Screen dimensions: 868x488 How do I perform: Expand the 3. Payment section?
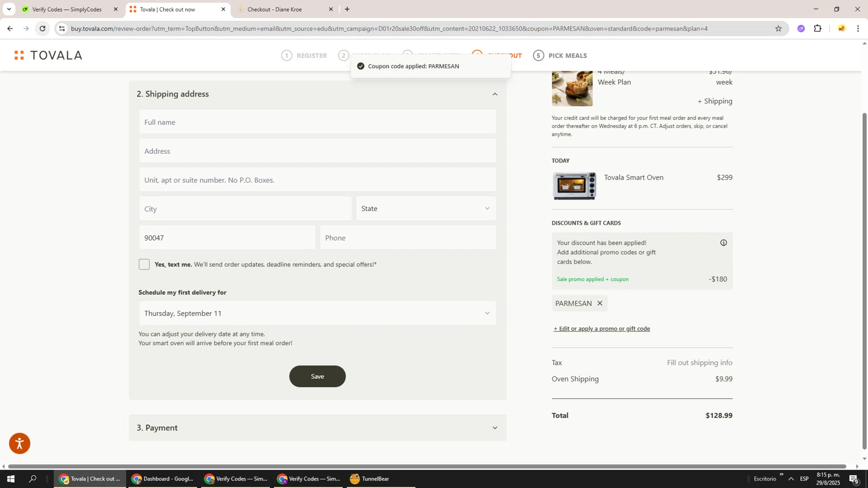click(317, 428)
